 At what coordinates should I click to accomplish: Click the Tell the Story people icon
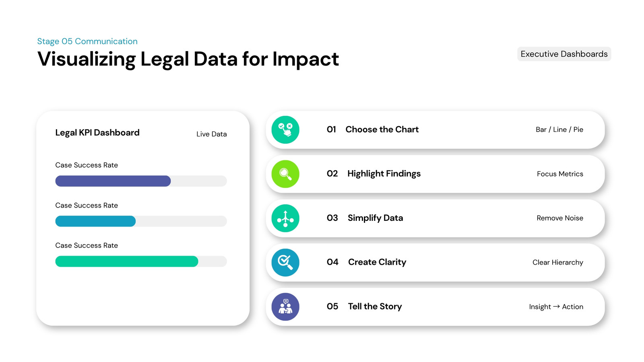(285, 307)
